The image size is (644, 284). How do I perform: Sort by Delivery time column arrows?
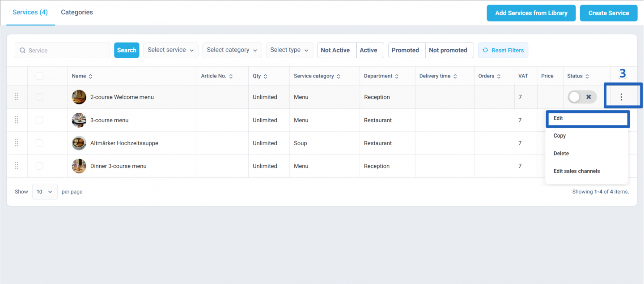click(x=455, y=76)
